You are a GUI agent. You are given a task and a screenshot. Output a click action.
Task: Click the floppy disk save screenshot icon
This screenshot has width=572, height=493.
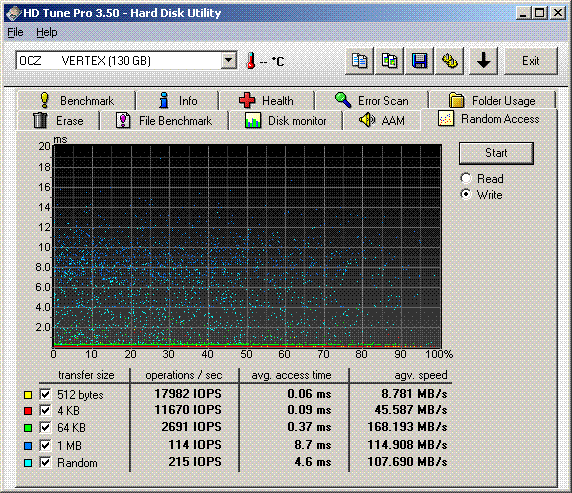click(419, 61)
